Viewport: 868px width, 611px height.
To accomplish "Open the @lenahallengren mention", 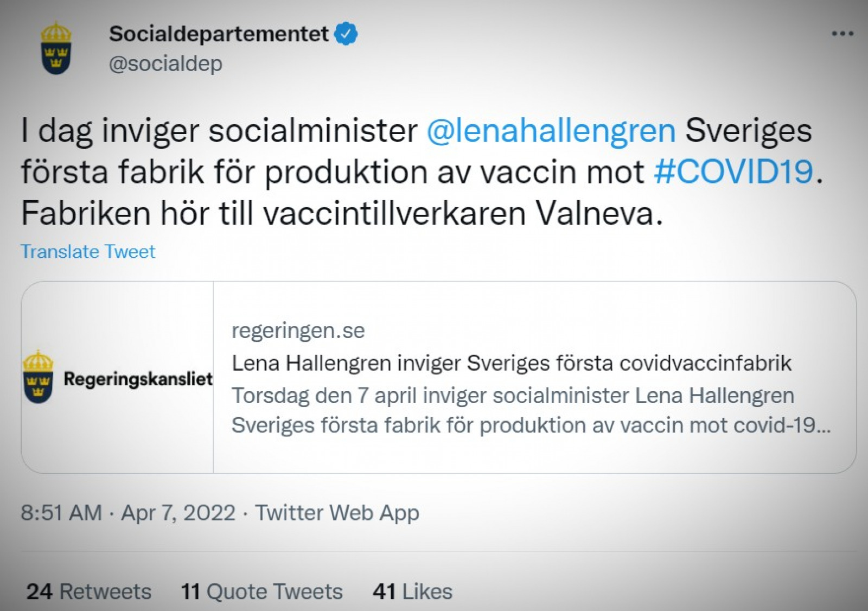I will (x=551, y=131).
